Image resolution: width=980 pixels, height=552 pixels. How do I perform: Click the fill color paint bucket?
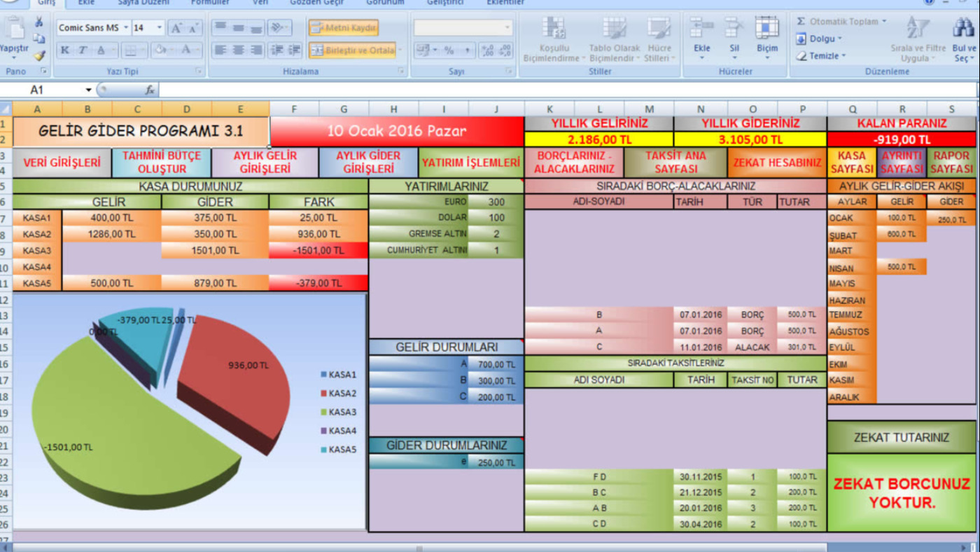point(160,50)
